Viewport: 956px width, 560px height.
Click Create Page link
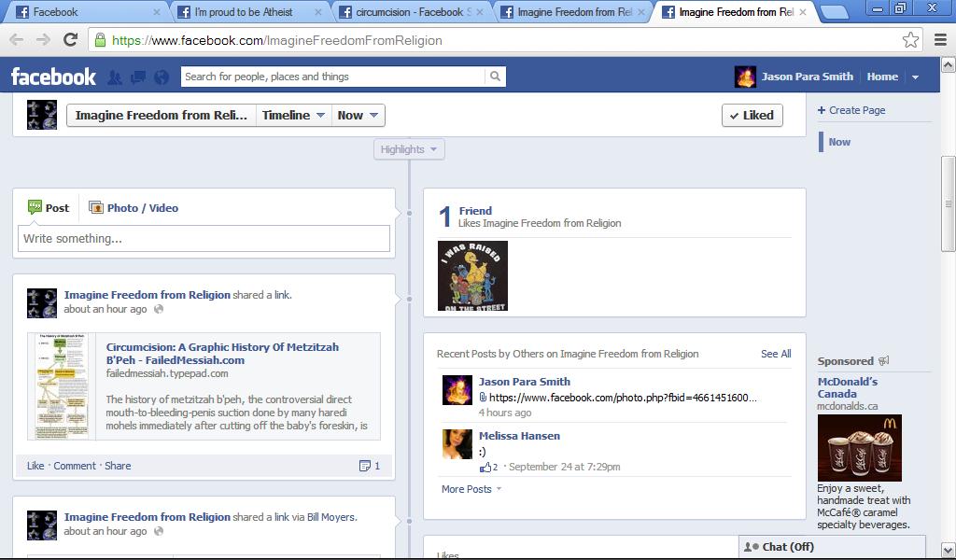point(851,110)
